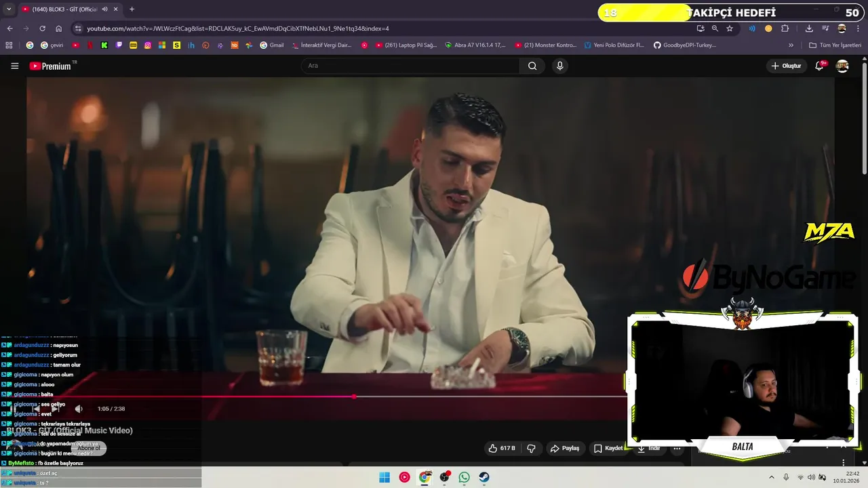Screen dimensions: 868x488
Task: Click the İndir download button
Action: point(649,448)
